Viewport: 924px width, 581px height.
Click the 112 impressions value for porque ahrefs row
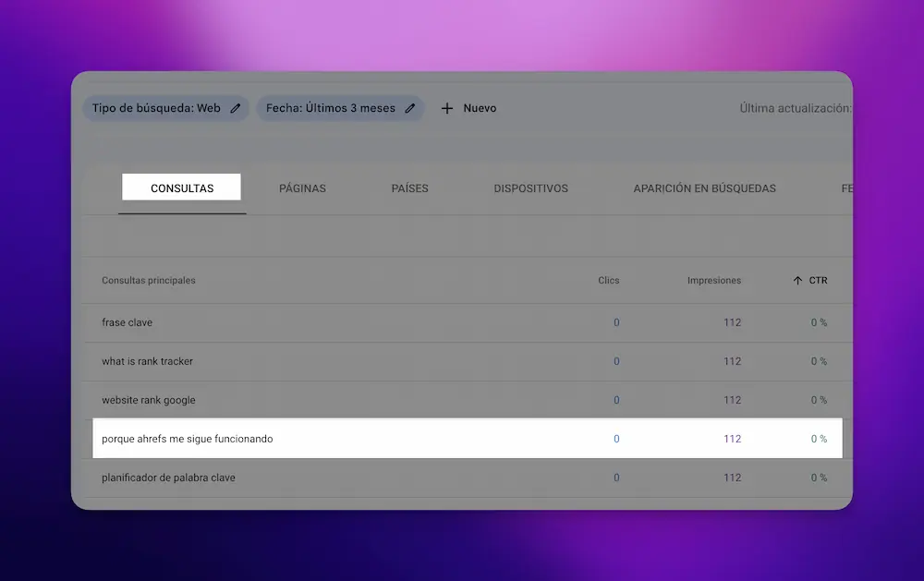coord(732,439)
